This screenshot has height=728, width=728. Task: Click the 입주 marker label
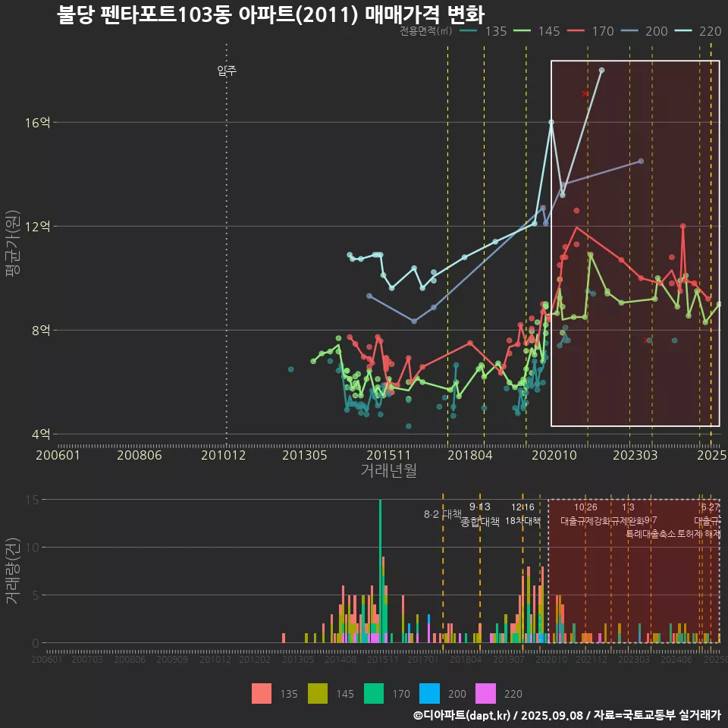pyautogui.click(x=227, y=71)
